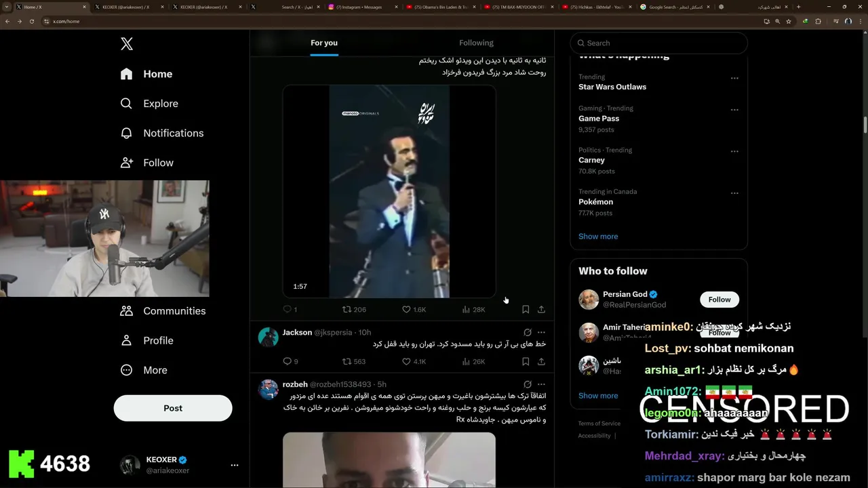The image size is (868, 488).
Task: Open the rozbeh display name link
Action: point(295,384)
